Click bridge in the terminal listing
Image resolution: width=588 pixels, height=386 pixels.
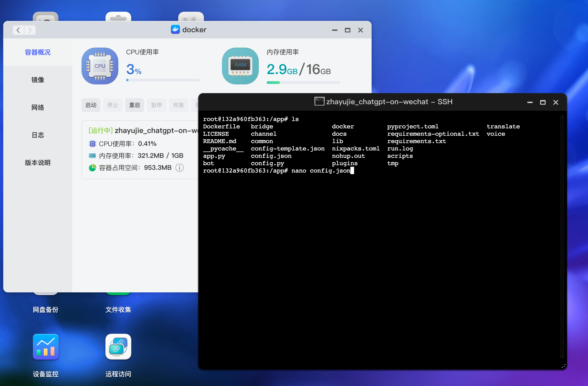(262, 126)
